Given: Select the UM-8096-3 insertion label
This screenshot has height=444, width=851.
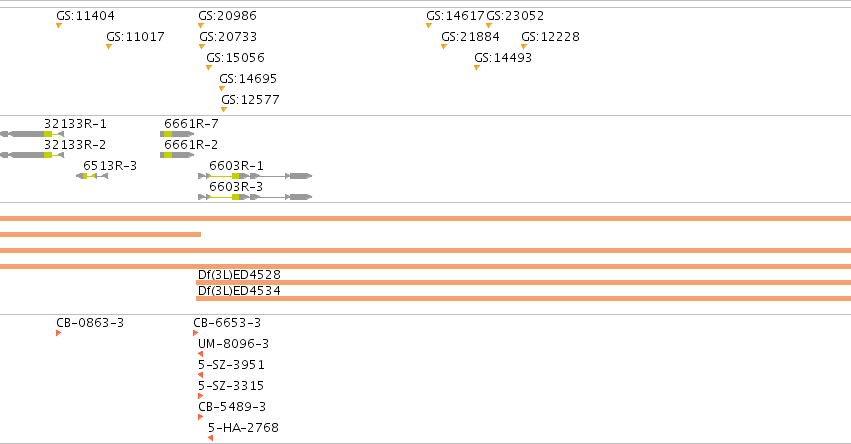Looking at the screenshot, I should [233, 344].
